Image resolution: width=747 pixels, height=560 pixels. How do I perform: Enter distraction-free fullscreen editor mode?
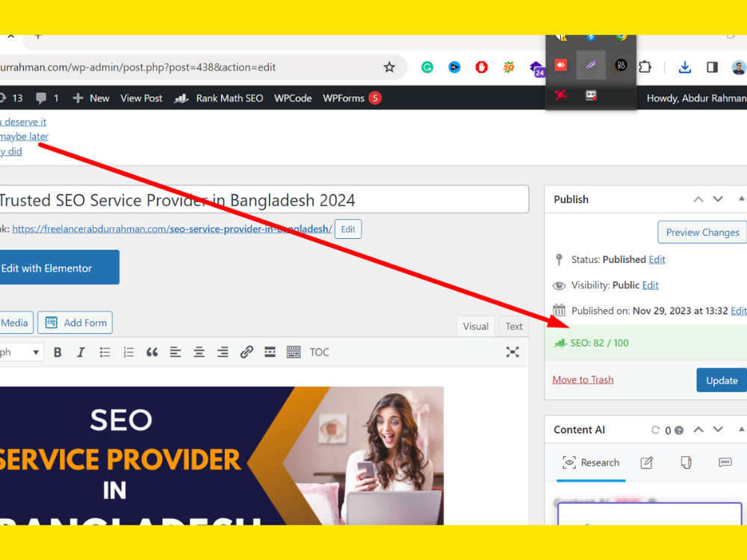tap(512, 352)
